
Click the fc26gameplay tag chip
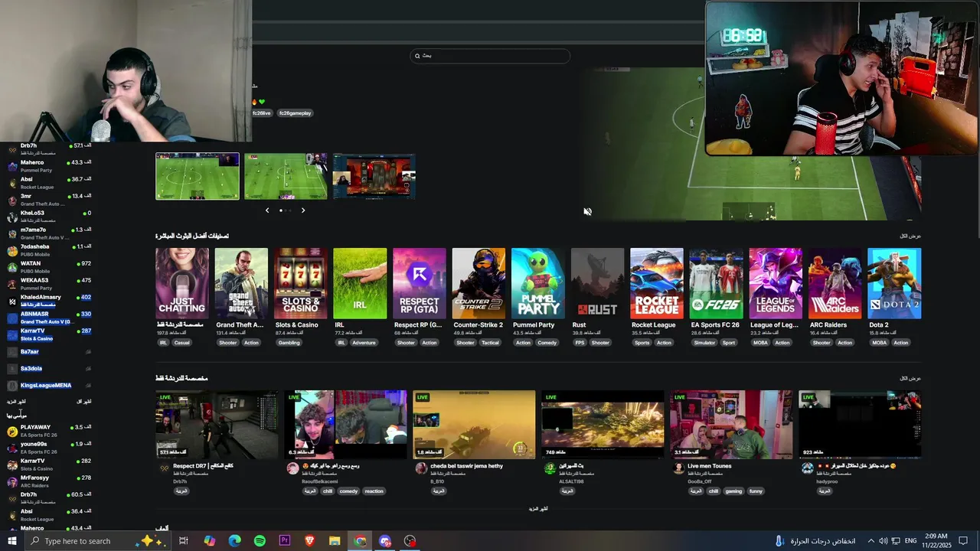(x=295, y=113)
